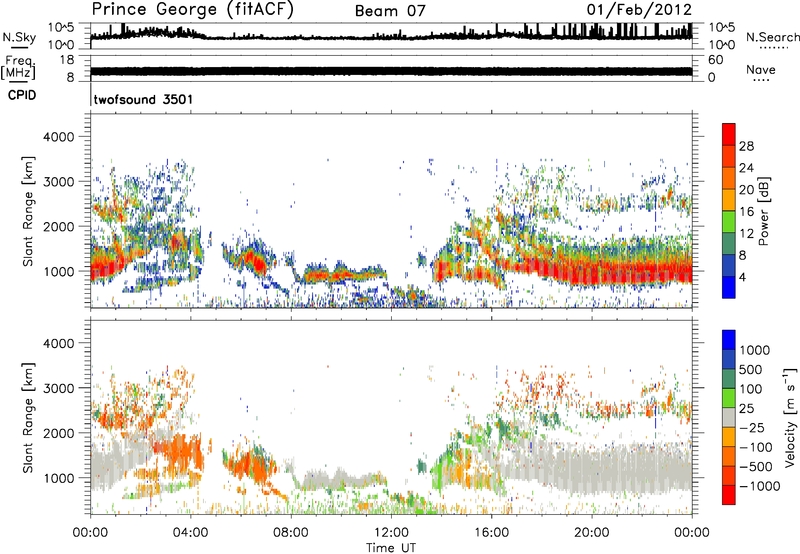
Task: Click the "60" Nave tick label
Action: click(715, 60)
